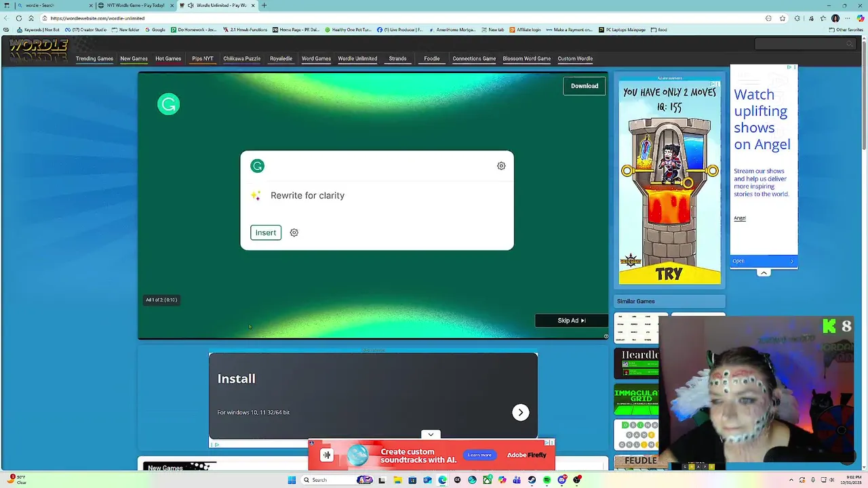
Task: Click the audio waveform icon on Adobe Firefly ad
Action: tap(326, 455)
